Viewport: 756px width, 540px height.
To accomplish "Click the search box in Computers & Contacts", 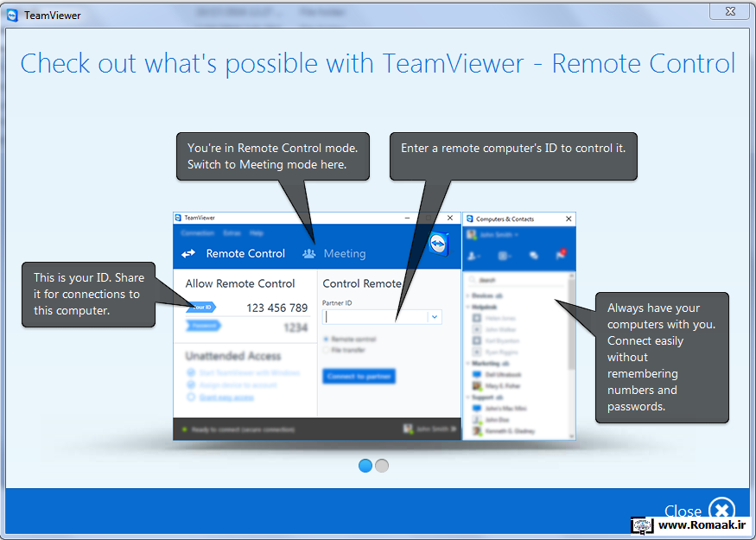I will (516, 280).
